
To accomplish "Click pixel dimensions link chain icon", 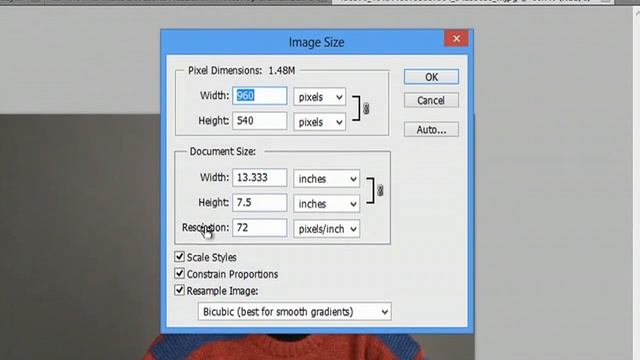I will 366,109.
